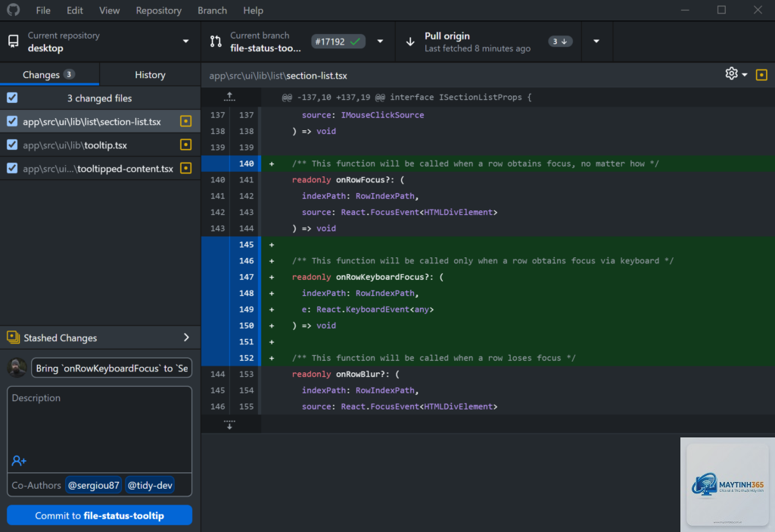The height and width of the screenshot is (532, 775).
Task: Toggle selection of added line 150
Action: click(x=231, y=325)
